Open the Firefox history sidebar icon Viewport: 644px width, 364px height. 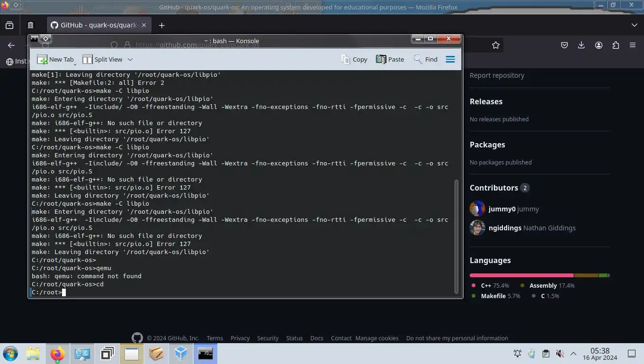coord(30,25)
